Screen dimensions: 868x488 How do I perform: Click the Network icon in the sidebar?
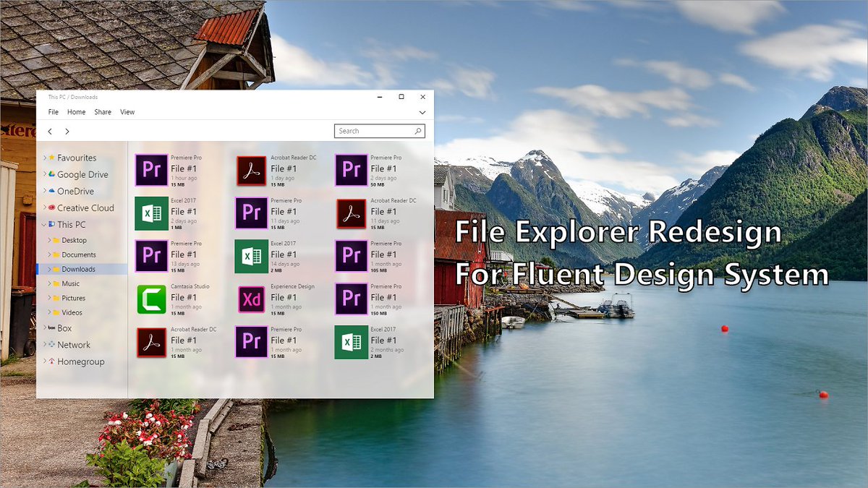[x=52, y=345]
